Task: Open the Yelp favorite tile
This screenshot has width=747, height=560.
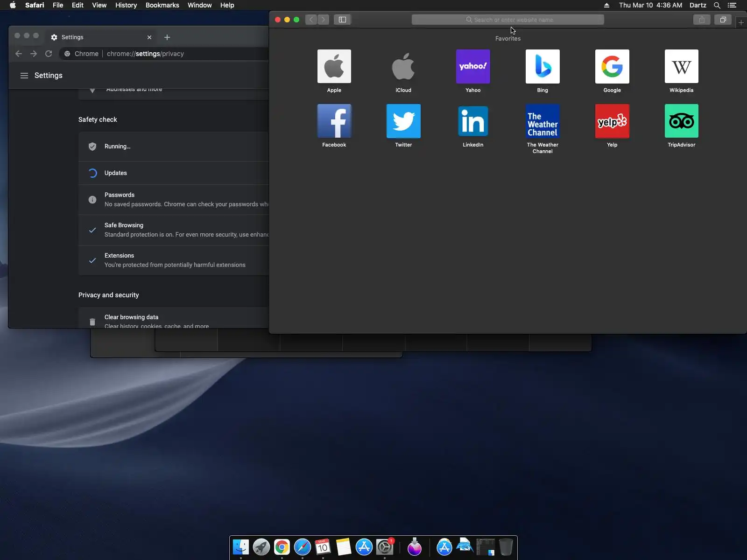Action: pyautogui.click(x=612, y=121)
